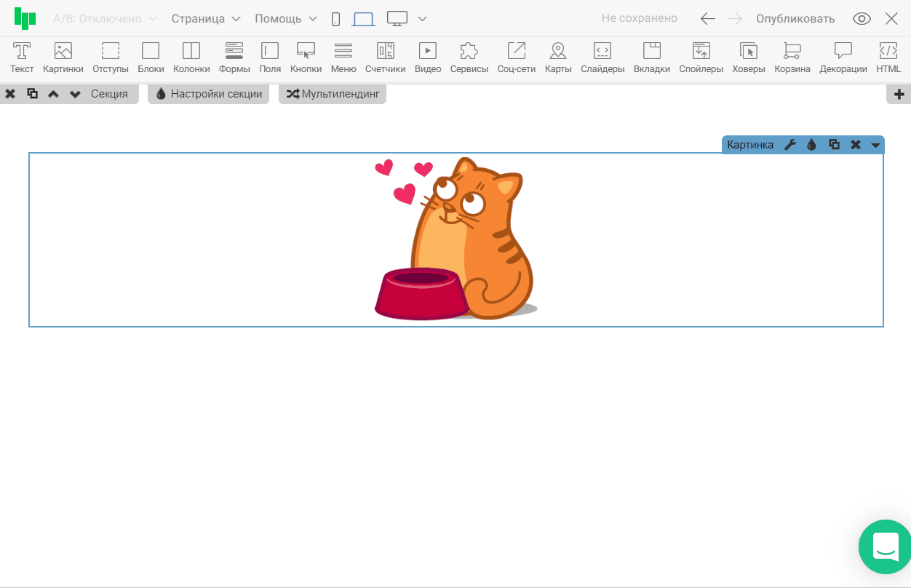Open Section settings (Настройки секции) tab
Screen dimensions: 911x588
209,94
